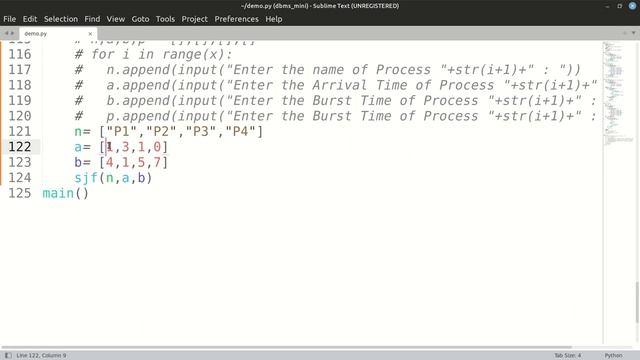Click the vertical scrollbar thumb
This screenshot has width=640, height=360.
click(x=637, y=302)
